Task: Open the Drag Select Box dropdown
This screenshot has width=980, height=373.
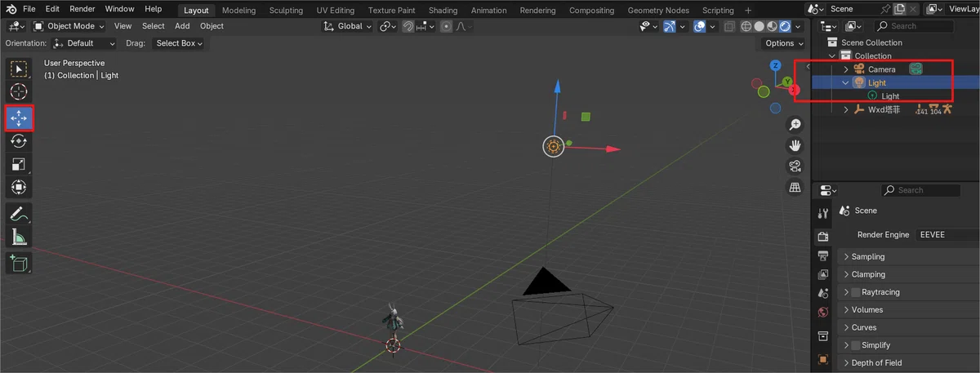Action: click(177, 43)
